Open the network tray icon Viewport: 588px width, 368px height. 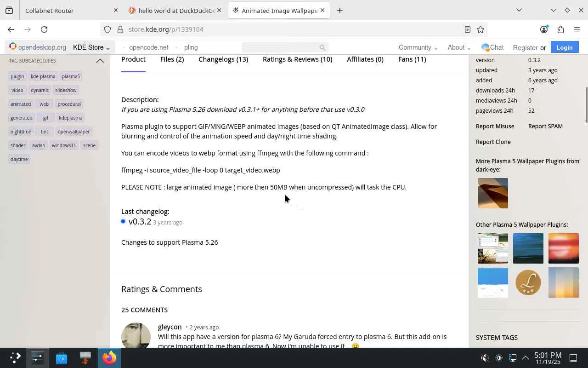point(513,358)
